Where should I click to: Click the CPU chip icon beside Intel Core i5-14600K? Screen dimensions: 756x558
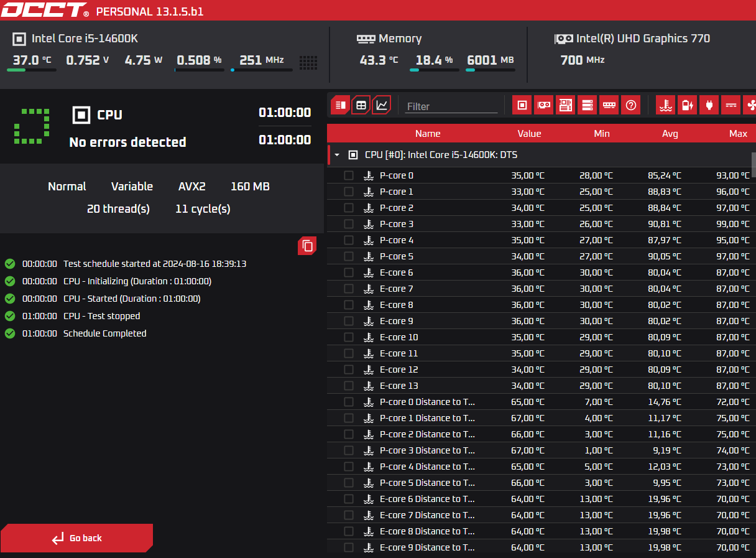pyautogui.click(x=19, y=39)
